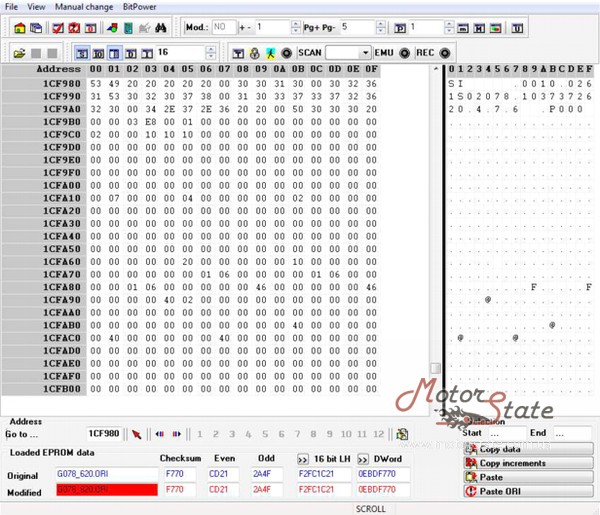Click the Pg+ Pg- field showing 5
Viewport: 600px width, 515px height.
[x=358, y=27]
